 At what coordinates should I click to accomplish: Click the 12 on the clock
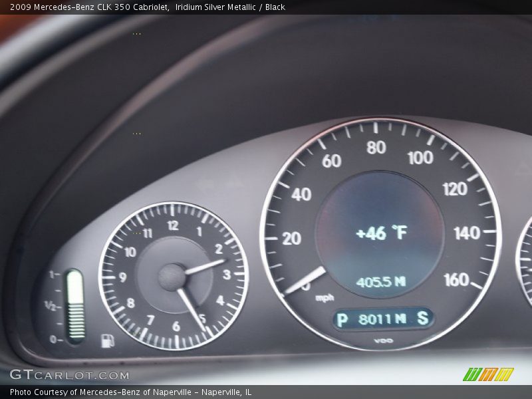pyautogui.click(x=173, y=225)
